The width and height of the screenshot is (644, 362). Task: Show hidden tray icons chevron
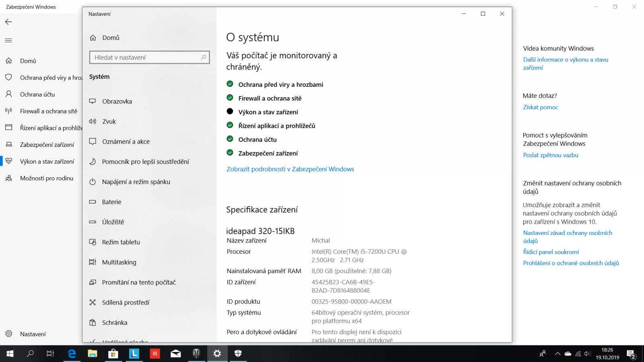(557, 354)
